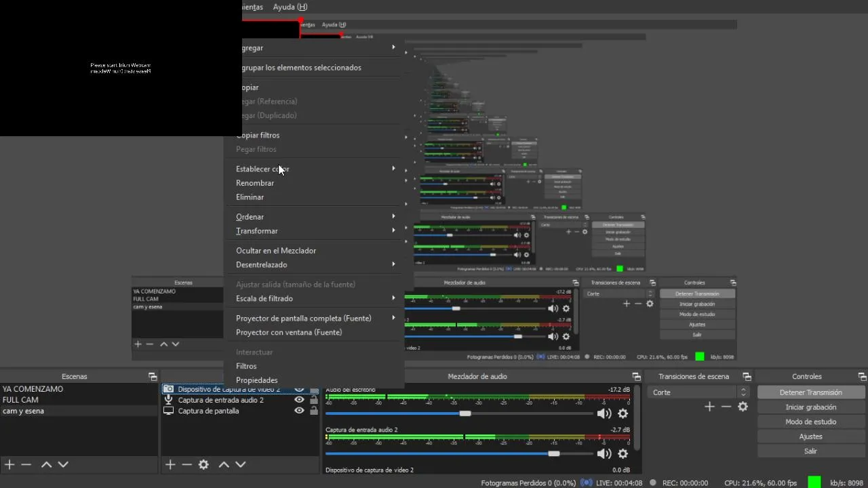Move selected source up in list
The height and width of the screenshot is (488, 868).
224,464
